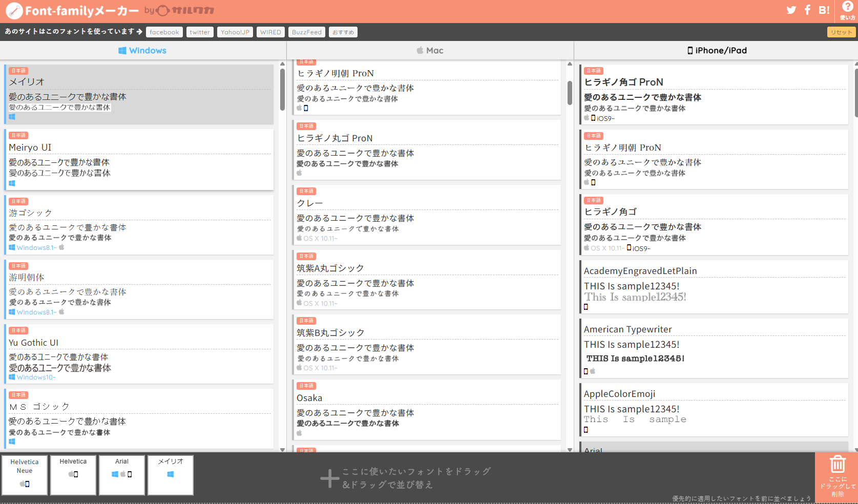Click the Font-family maker logo icon
The height and width of the screenshot is (504, 858).
point(14,11)
